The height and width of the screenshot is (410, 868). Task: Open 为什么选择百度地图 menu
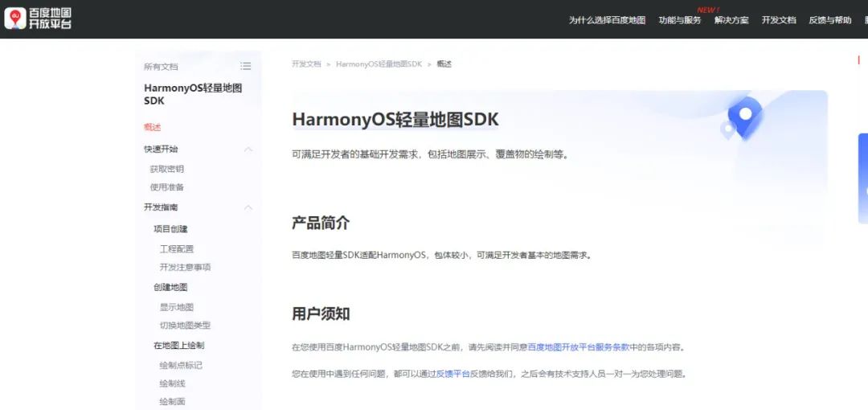(x=608, y=20)
